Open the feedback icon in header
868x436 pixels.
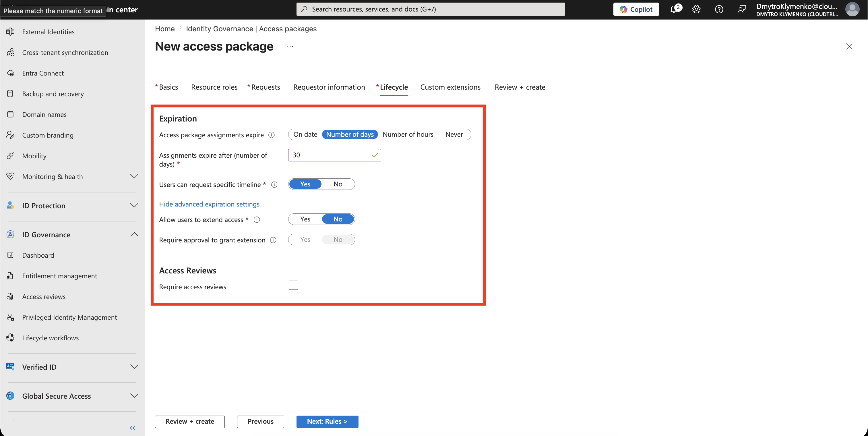tap(741, 9)
